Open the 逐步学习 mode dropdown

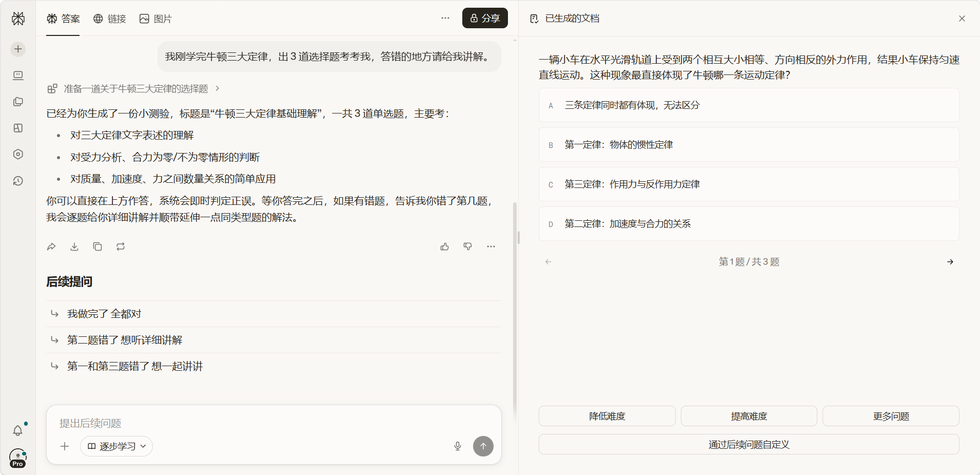point(116,446)
